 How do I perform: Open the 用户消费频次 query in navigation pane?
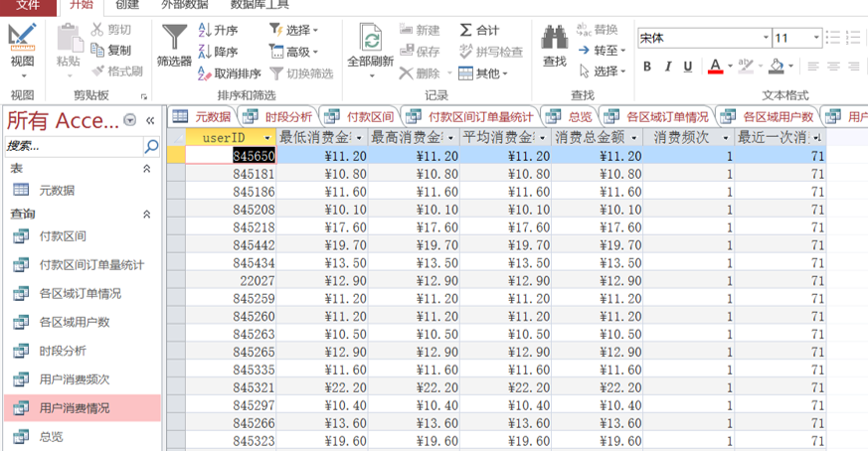[74, 379]
